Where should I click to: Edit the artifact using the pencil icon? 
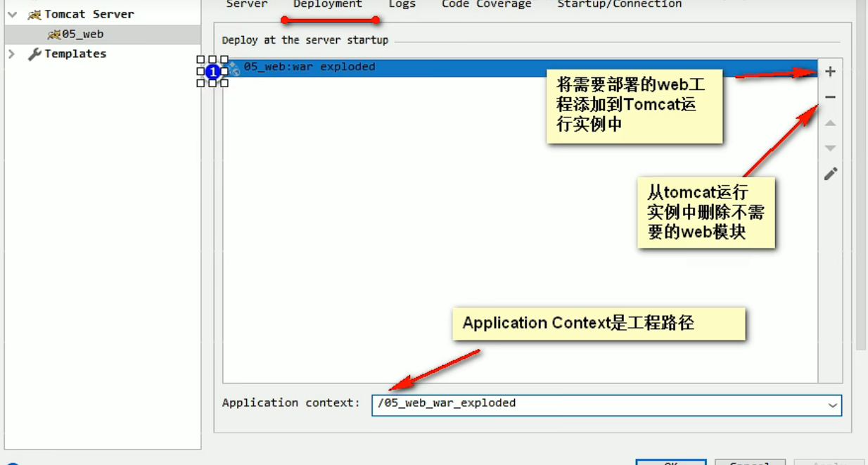831,174
